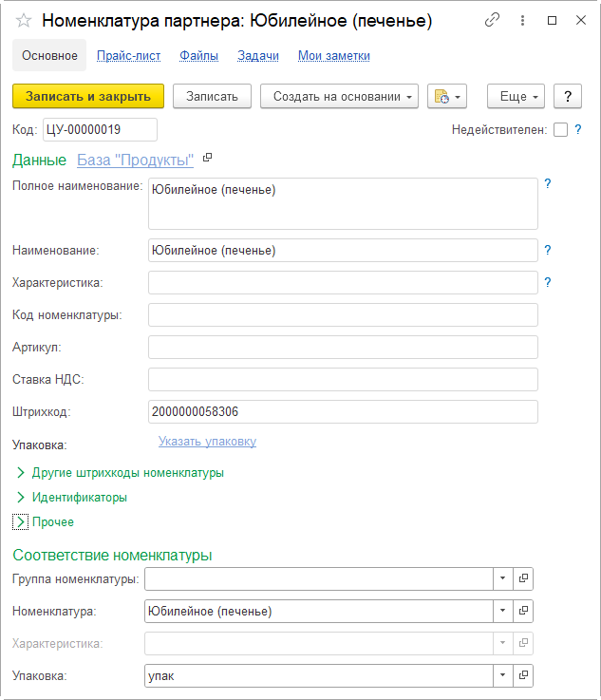This screenshot has width=601, height=700.
Task: Expand the Идентификаторы section
Action: click(72, 498)
